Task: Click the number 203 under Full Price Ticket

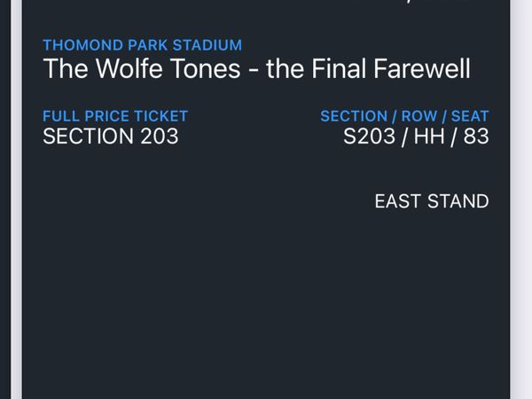Action: pyautogui.click(x=160, y=136)
